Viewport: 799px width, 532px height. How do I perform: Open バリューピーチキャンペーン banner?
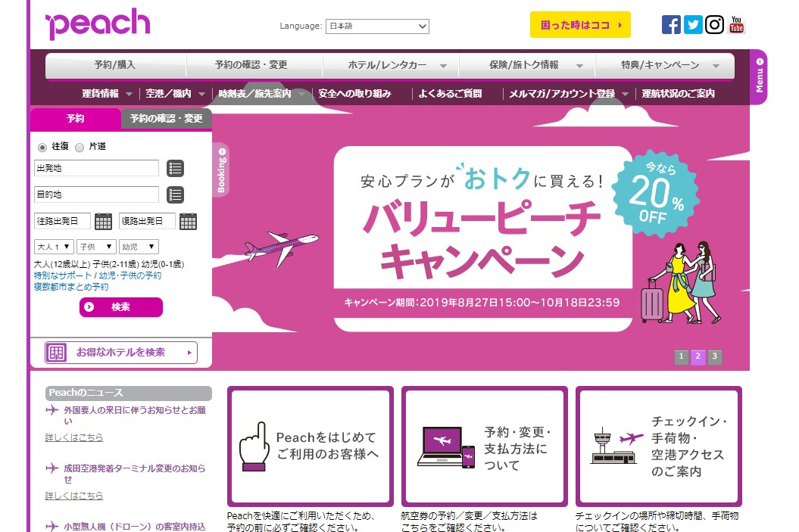tap(483, 239)
